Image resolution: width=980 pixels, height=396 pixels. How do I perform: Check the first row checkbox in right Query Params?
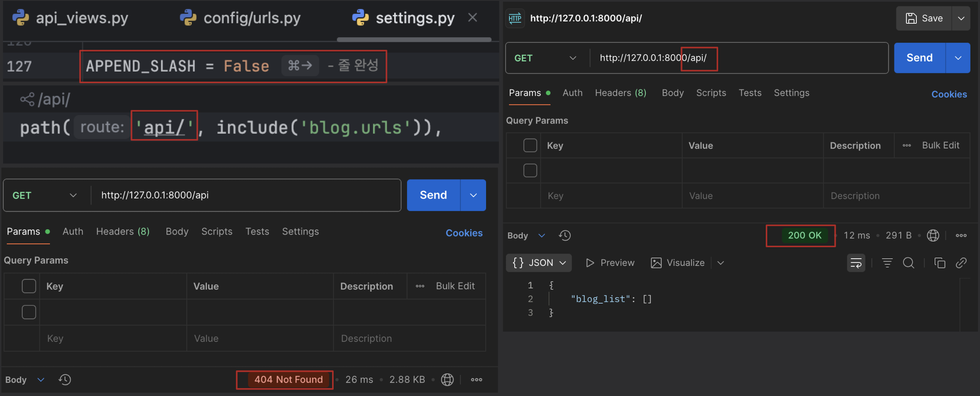coord(530,171)
